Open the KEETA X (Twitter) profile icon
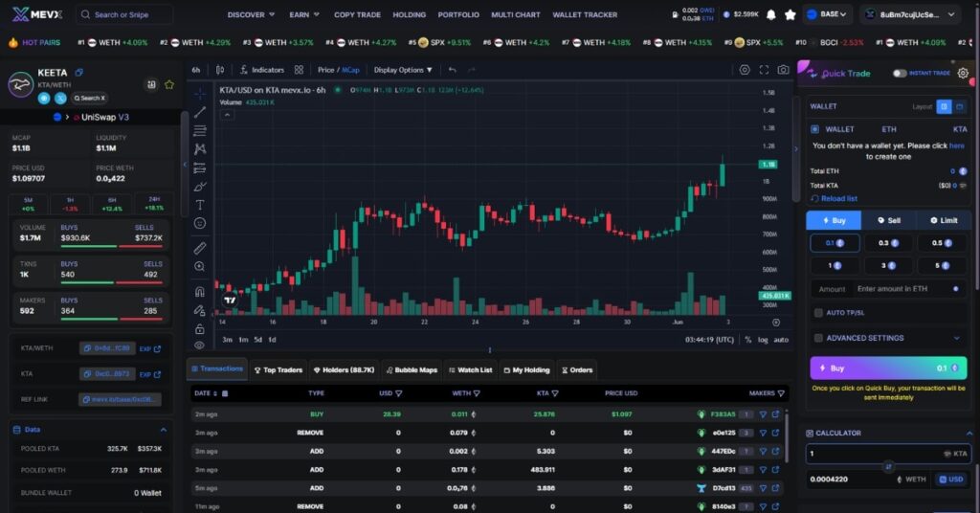This screenshot has height=513, width=980. pos(60,98)
